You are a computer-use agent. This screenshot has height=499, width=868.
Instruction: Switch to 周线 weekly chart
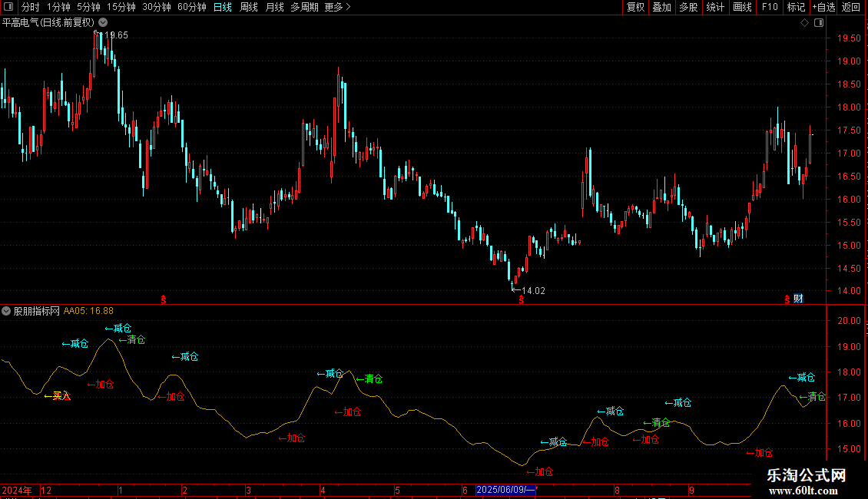pos(249,7)
